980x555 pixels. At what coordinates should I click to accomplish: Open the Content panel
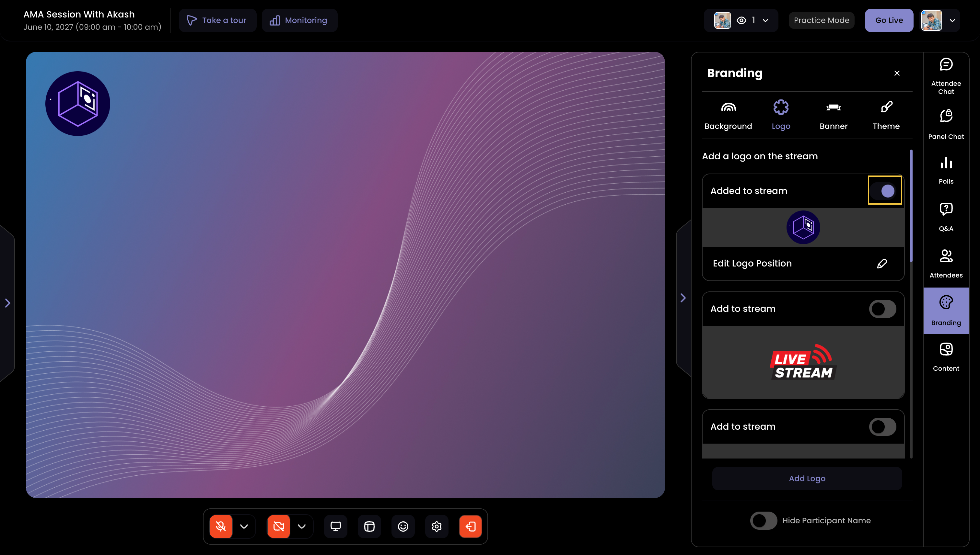[946, 357]
